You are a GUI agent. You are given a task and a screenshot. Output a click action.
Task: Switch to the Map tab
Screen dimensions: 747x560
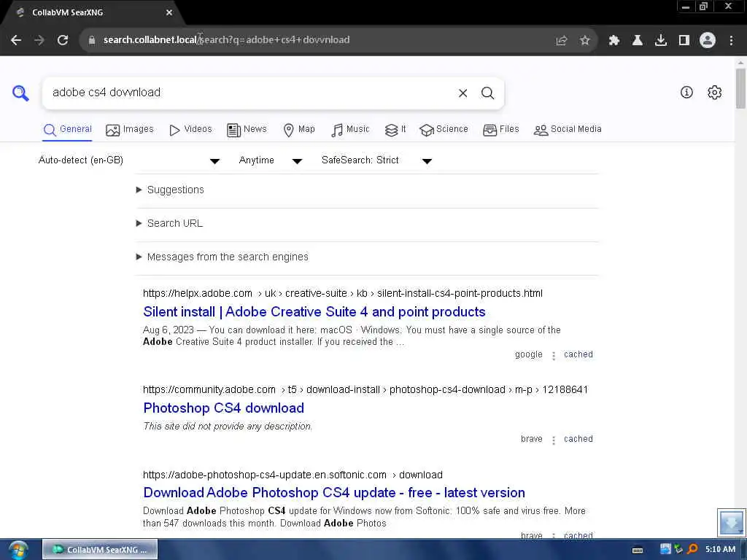[x=298, y=130]
